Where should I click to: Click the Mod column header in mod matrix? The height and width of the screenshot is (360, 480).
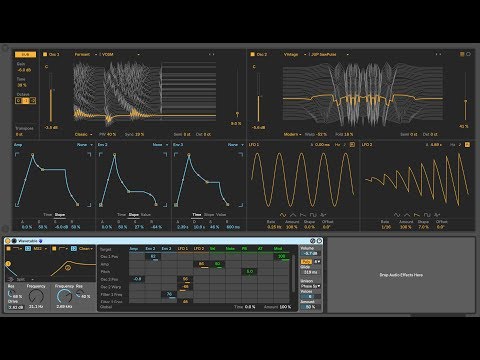278,249
